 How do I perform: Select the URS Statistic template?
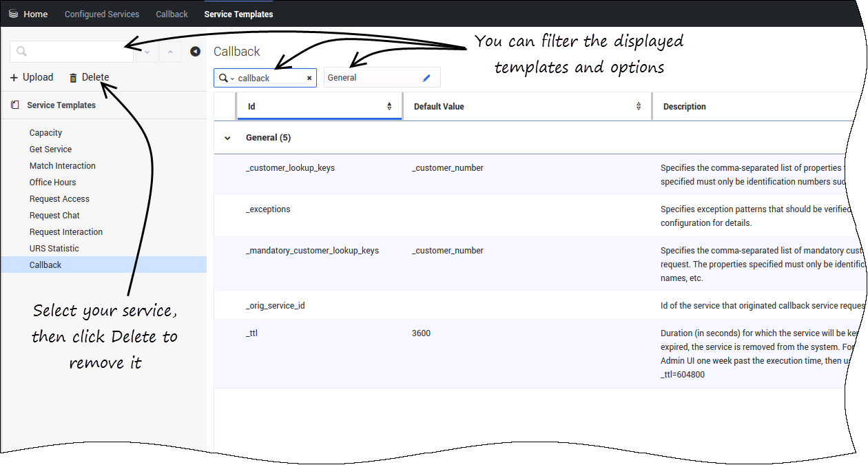(54, 249)
